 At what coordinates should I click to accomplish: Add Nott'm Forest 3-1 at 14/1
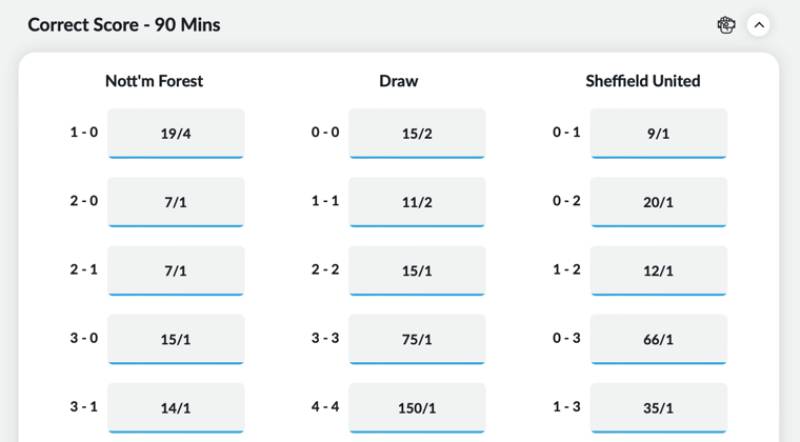tap(175, 408)
